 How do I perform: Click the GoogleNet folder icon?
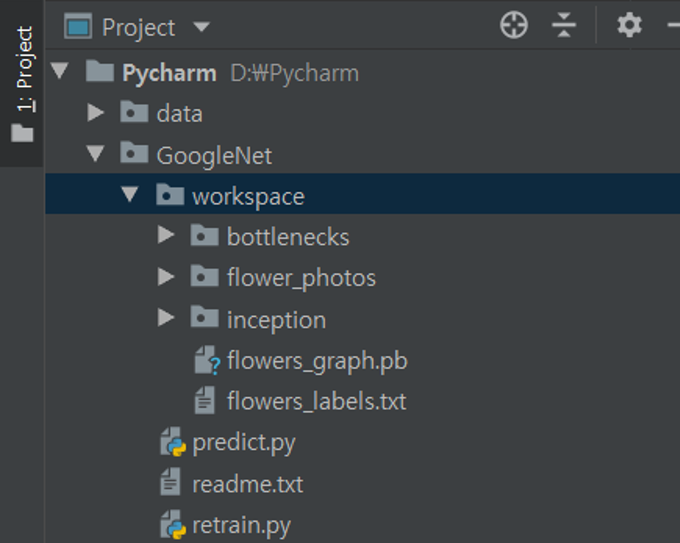point(134,152)
